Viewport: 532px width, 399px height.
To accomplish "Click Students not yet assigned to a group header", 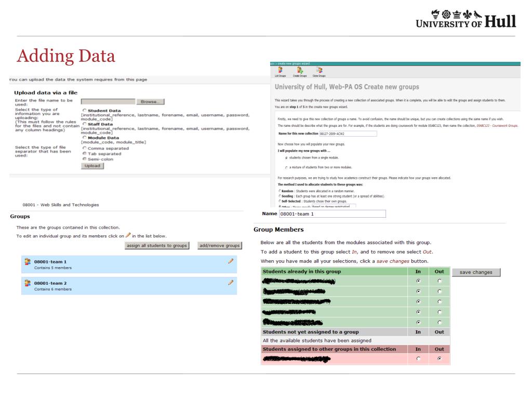I will point(311,332).
